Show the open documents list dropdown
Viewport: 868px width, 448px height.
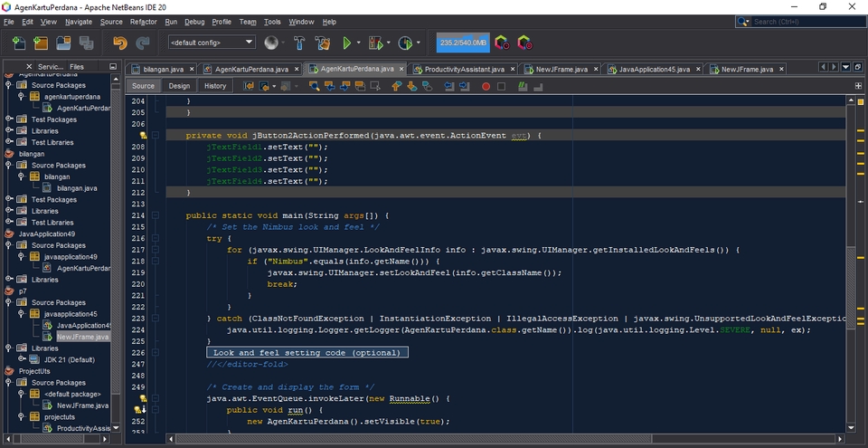pos(845,67)
